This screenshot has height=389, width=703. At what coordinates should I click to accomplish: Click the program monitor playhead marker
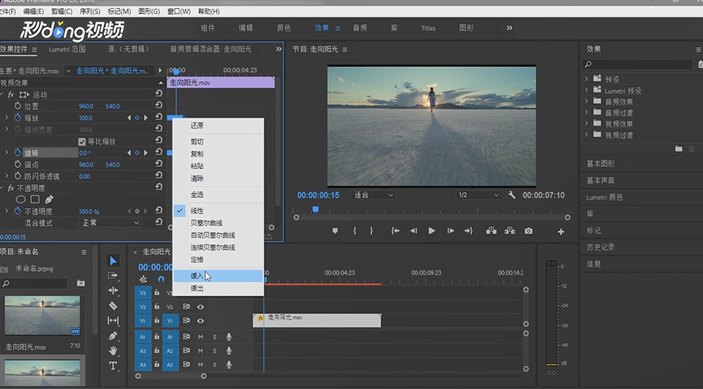(316, 209)
